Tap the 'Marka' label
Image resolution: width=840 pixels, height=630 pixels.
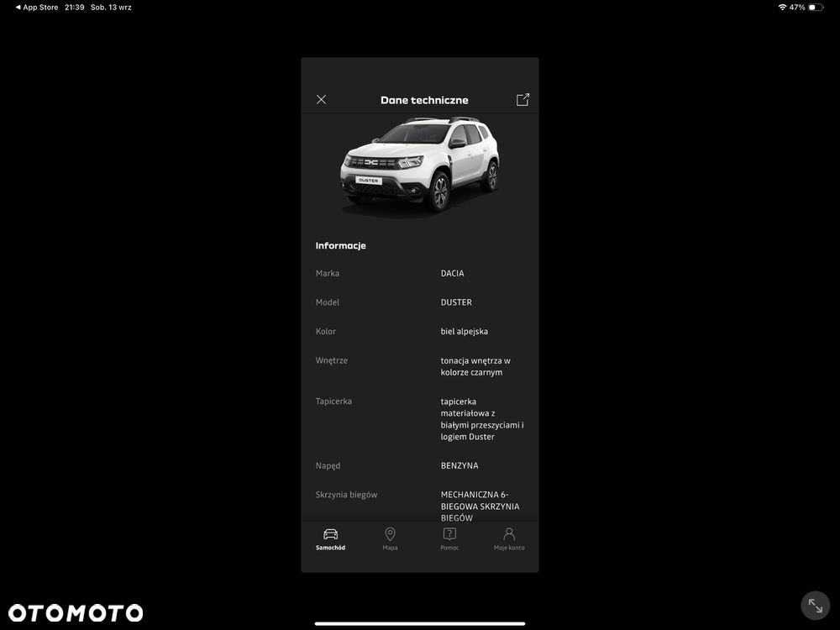pyautogui.click(x=328, y=273)
